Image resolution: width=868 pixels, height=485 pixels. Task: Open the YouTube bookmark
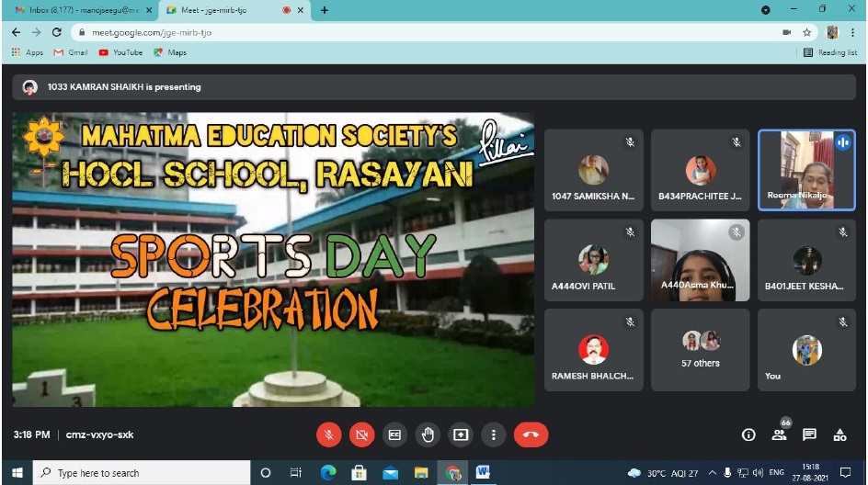click(x=120, y=52)
